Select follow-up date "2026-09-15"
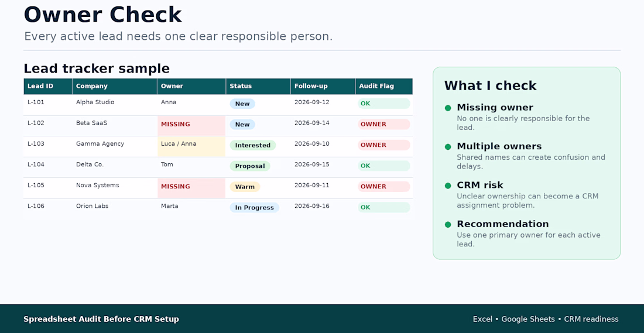Viewport: 644px width, 333px height. point(312,164)
